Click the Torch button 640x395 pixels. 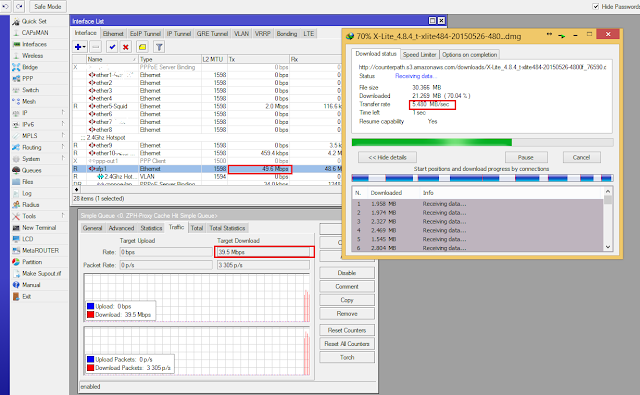tap(347, 357)
